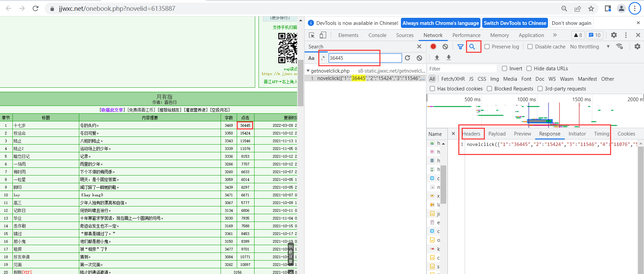
Task: Bookmark this page with the star icon
Action: [x=591, y=8]
